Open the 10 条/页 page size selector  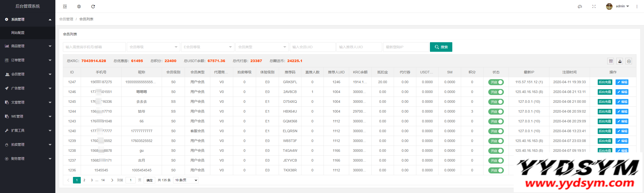click(186, 180)
